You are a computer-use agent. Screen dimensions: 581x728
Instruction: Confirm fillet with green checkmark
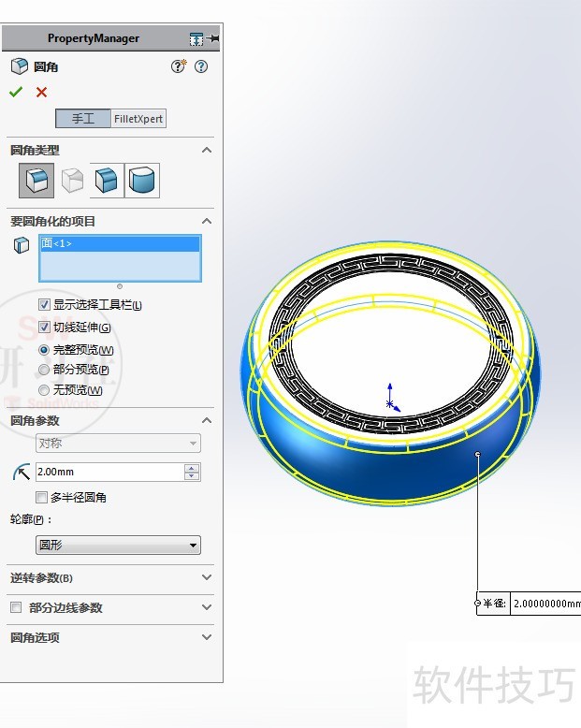click(x=16, y=92)
